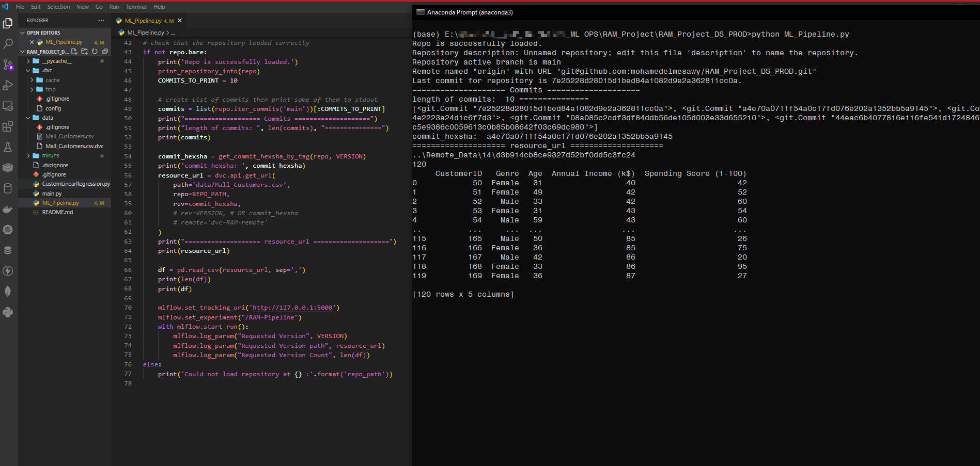The image size is (980, 466).
Task: Click ML_Pipeline.py in the breadcrumb bar
Action: (146, 33)
